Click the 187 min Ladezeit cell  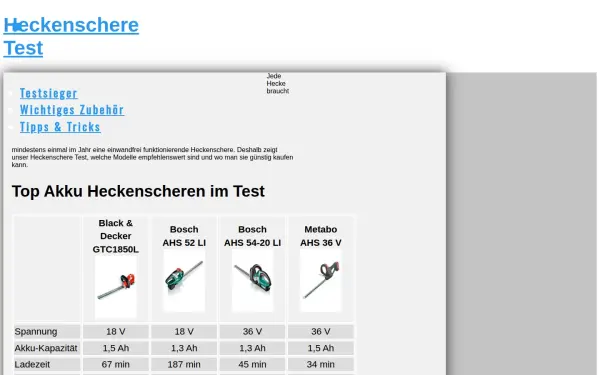(184, 364)
